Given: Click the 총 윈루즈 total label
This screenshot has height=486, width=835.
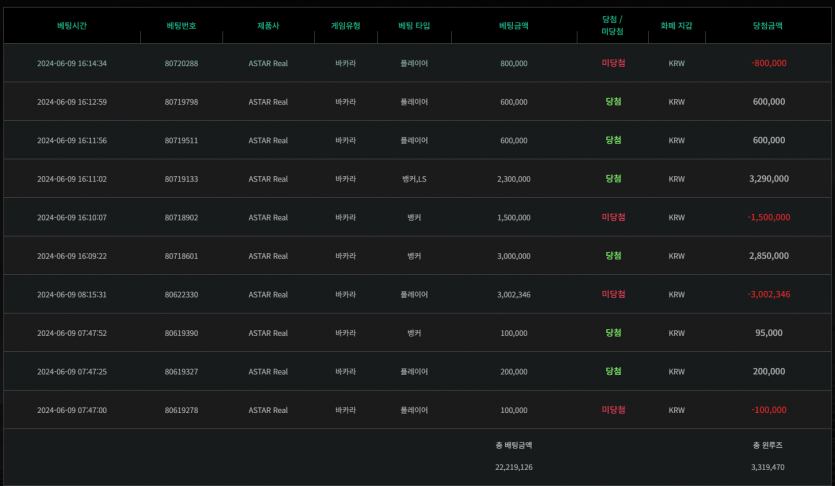Looking at the screenshot, I should point(768,445).
